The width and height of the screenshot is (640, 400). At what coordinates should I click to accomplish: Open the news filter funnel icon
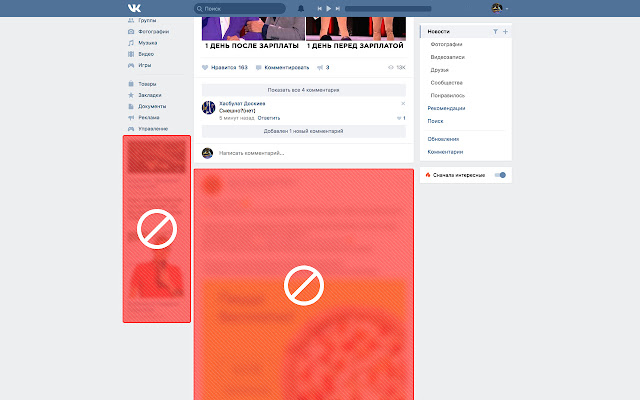[495, 31]
